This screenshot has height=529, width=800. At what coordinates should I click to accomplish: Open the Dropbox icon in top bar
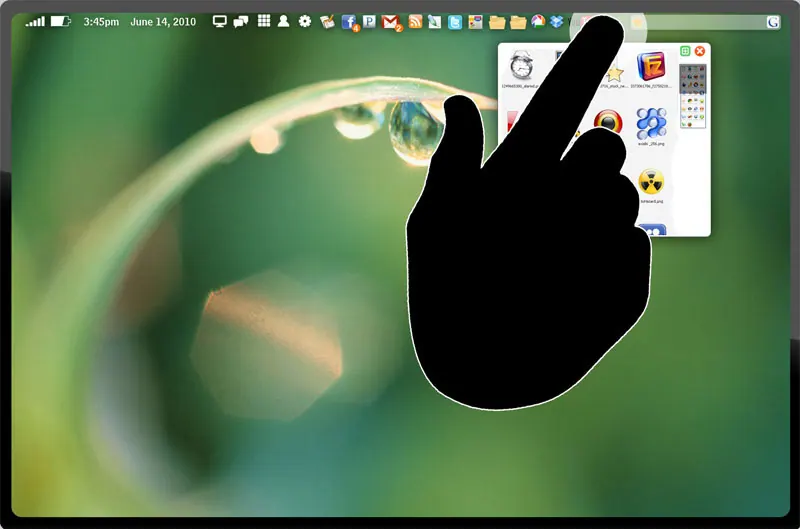coord(557,21)
